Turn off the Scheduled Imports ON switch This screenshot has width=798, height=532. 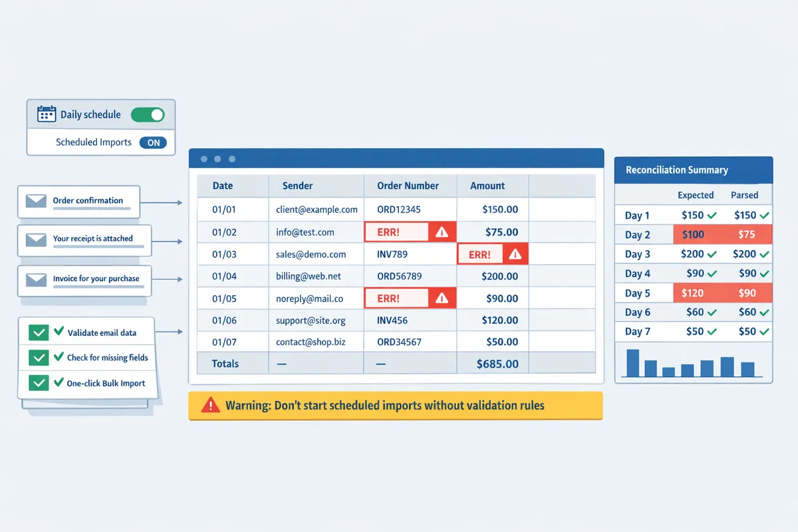[153, 142]
